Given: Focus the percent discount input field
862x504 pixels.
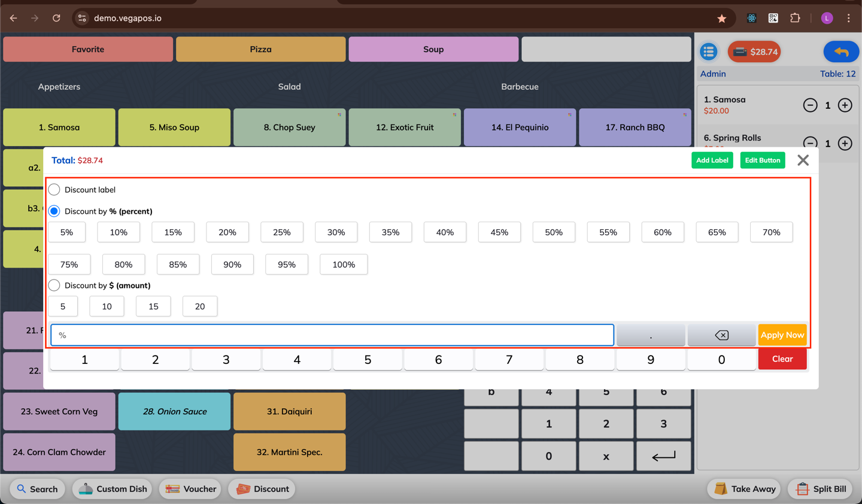Looking at the screenshot, I should click(x=332, y=335).
